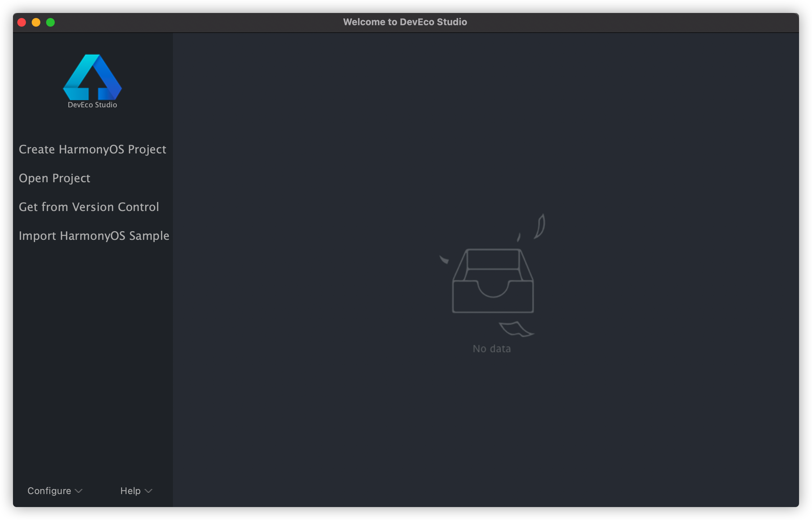Choose Import HarmonyOS Sample

click(94, 236)
